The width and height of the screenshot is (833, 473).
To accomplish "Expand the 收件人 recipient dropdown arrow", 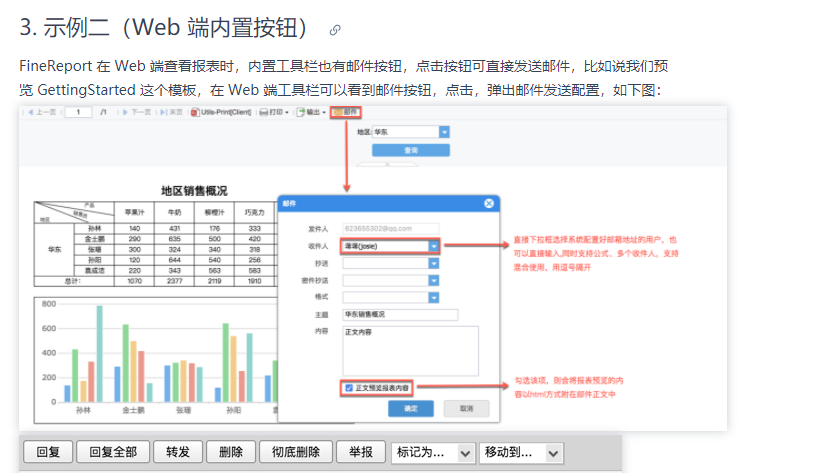I will 434,246.
